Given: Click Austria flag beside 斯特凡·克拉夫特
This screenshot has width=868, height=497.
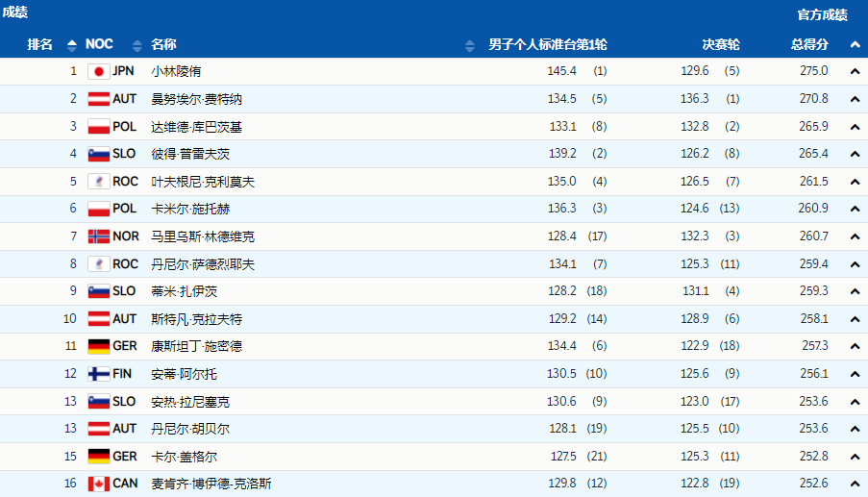Looking at the screenshot, I should [x=99, y=319].
